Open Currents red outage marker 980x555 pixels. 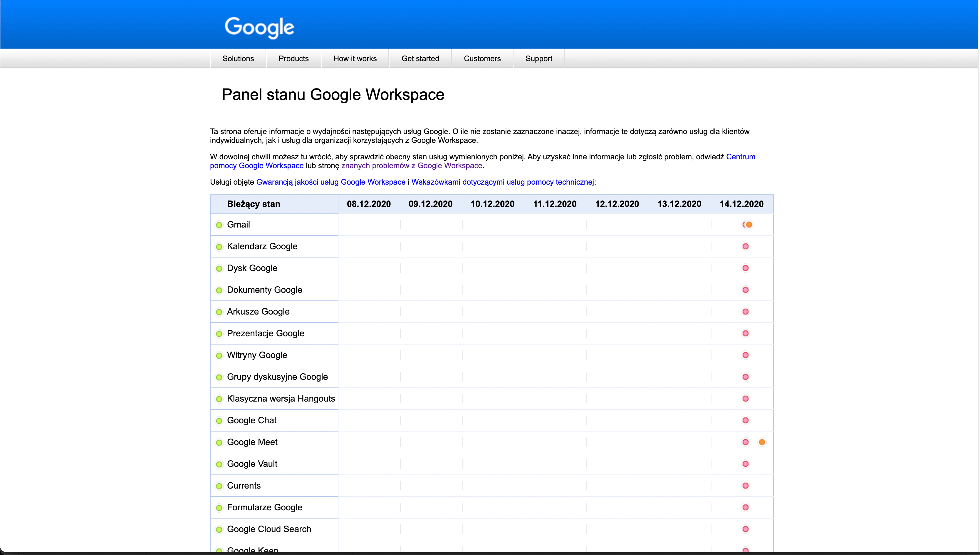(x=745, y=485)
